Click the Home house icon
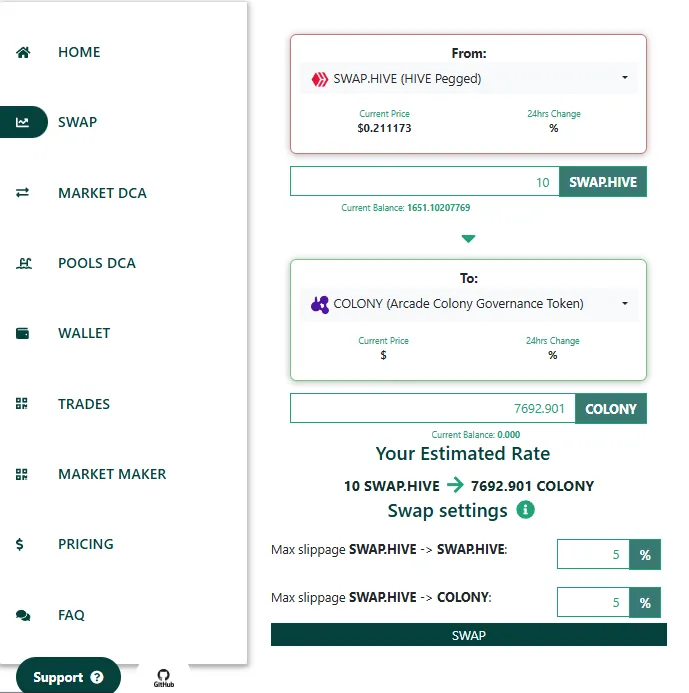Screen dimensions: 689x693 click(x=23, y=53)
